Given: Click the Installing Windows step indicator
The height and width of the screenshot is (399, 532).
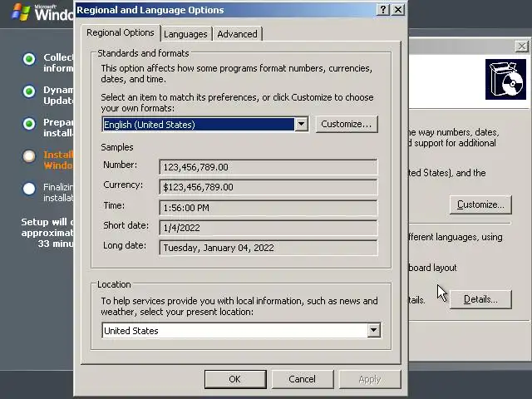Looking at the screenshot, I should pyautogui.click(x=29, y=156).
